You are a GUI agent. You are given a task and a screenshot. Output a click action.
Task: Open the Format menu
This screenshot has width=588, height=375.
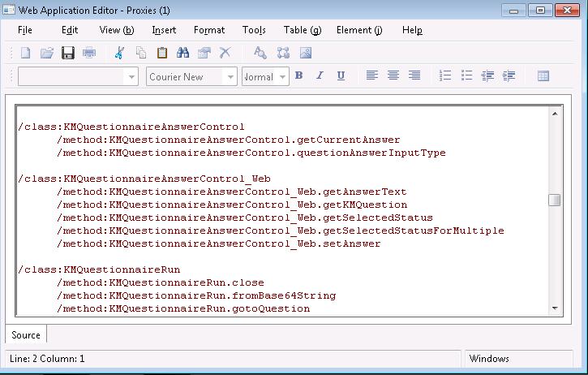point(209,30)
